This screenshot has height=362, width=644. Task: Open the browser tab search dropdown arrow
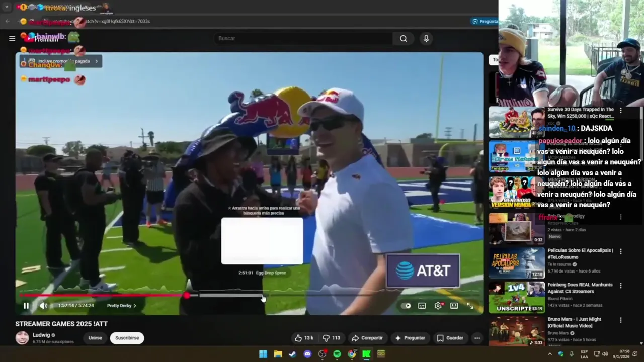[x=7, y=7]
